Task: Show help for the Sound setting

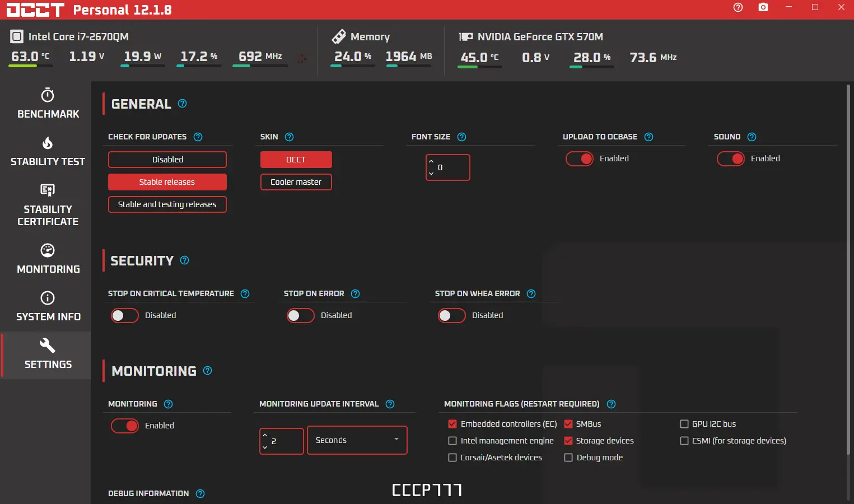Action: [x=752, y=137]
